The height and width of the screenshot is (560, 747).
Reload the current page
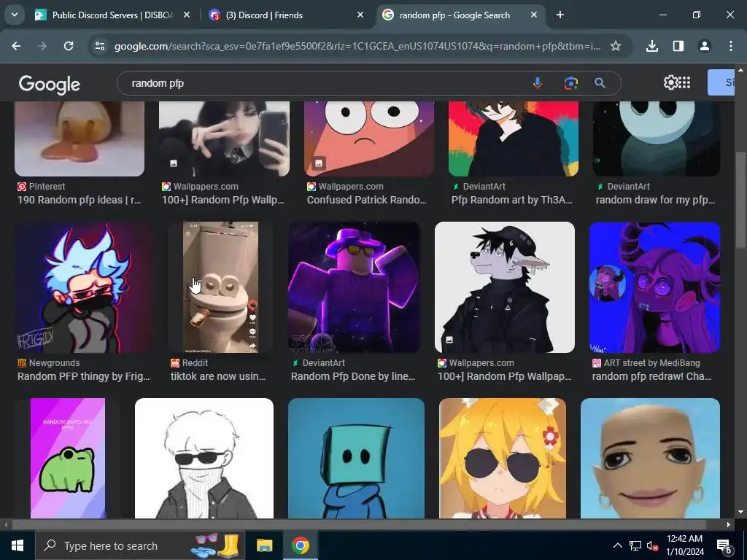pos(69,46)
